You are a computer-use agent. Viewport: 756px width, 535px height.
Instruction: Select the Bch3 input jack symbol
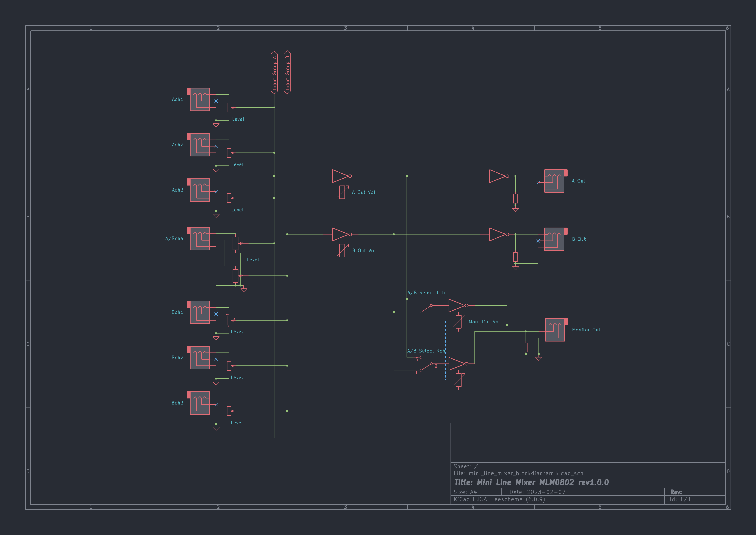(200, 403)
